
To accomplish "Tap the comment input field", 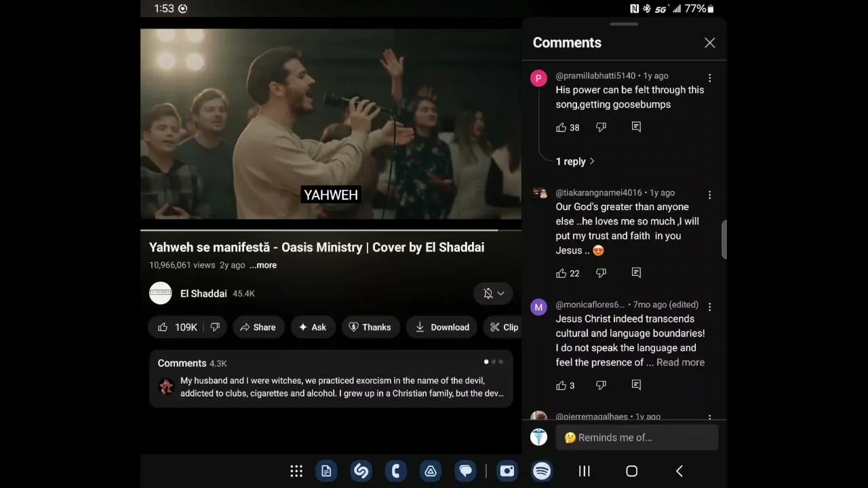I will tap(637, 438).
